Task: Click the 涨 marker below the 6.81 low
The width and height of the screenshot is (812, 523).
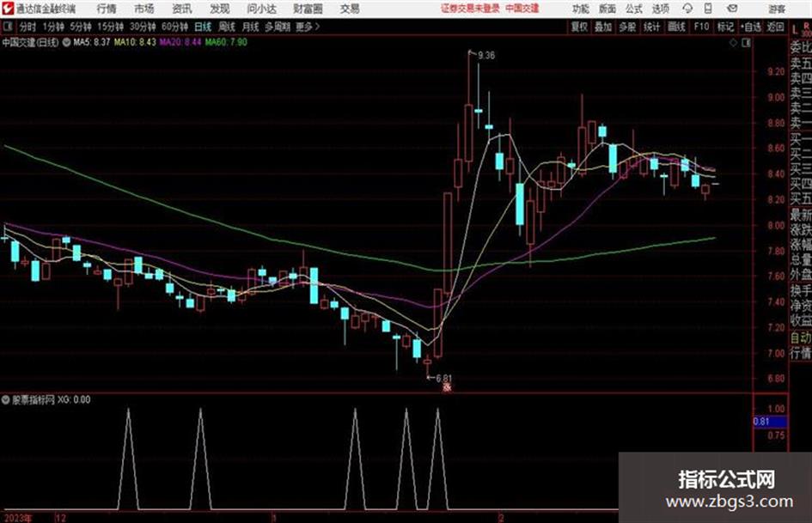Action: (x=447, y=386)
